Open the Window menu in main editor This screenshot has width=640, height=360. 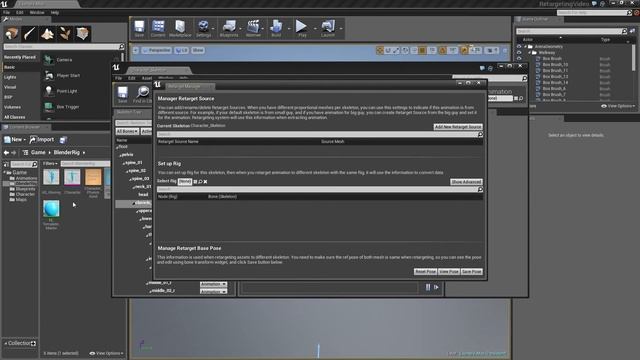pyautogui.click(x=37, y=13)
